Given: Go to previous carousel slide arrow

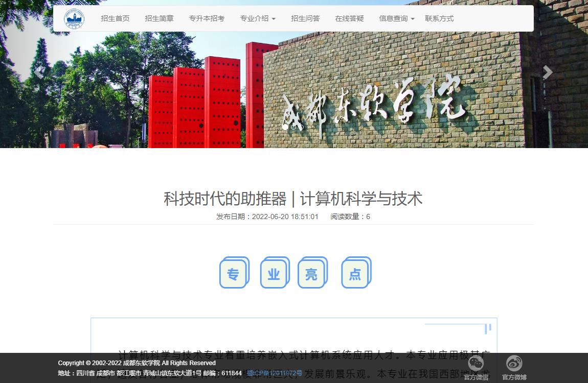Looking at the screenshot, I should (39, 72).
